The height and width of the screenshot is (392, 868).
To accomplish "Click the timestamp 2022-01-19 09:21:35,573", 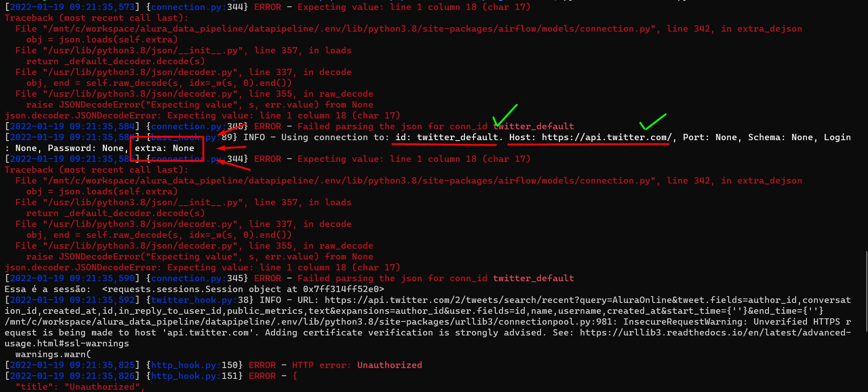I will coord(72,7).
